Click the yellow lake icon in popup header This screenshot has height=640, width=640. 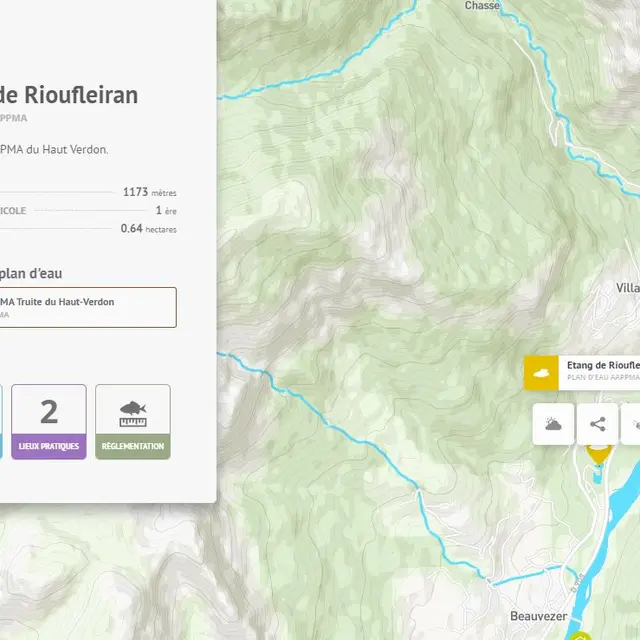click(x=541, y=373)
